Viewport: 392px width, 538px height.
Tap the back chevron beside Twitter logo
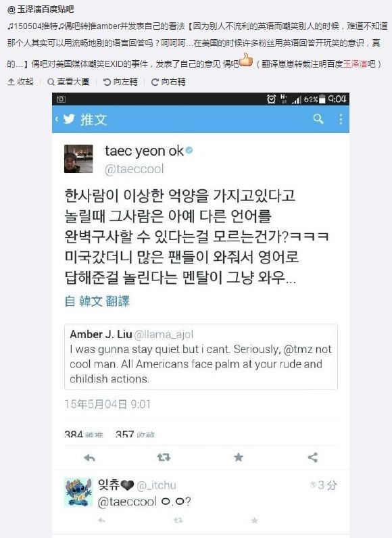[x=57, y=120]
